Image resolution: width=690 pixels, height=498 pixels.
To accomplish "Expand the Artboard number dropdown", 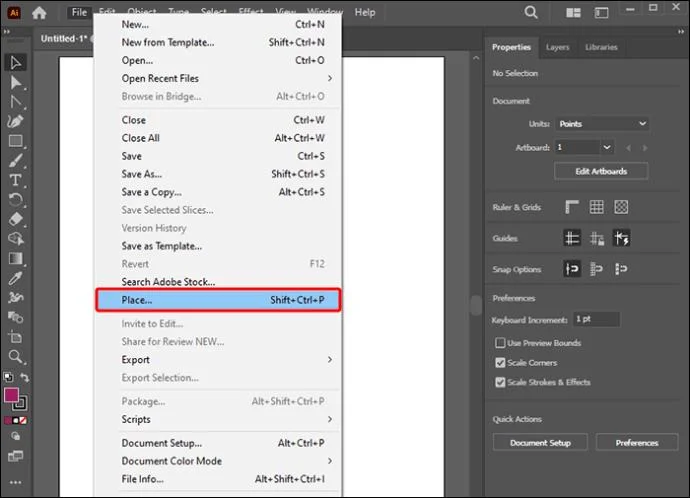I will [x=607, y=147].
